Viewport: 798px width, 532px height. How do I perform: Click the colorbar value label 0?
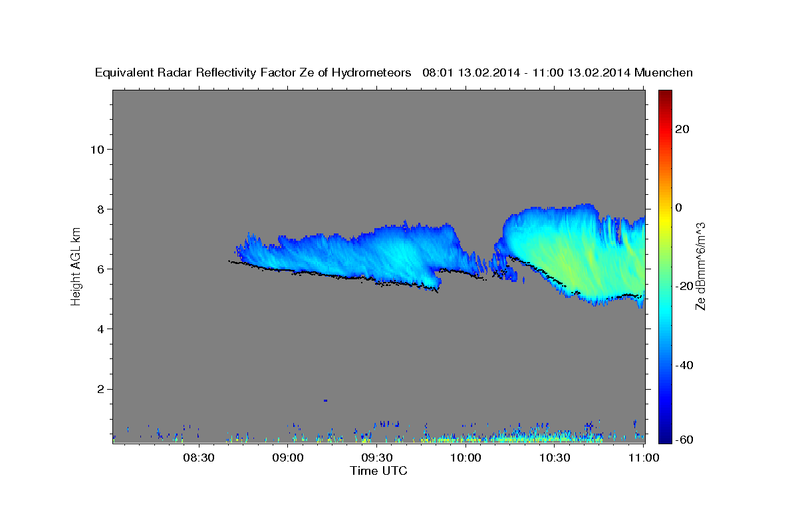point(680,207)
